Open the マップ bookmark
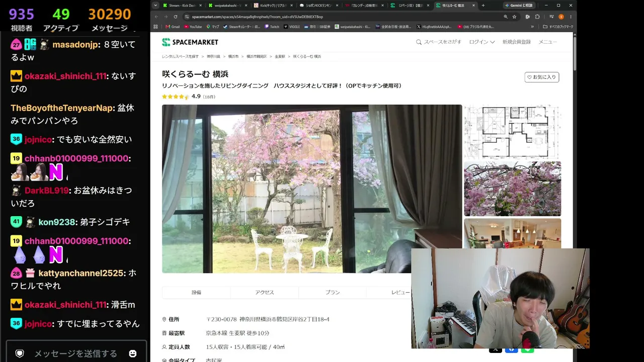 click(x=213, y=27)
